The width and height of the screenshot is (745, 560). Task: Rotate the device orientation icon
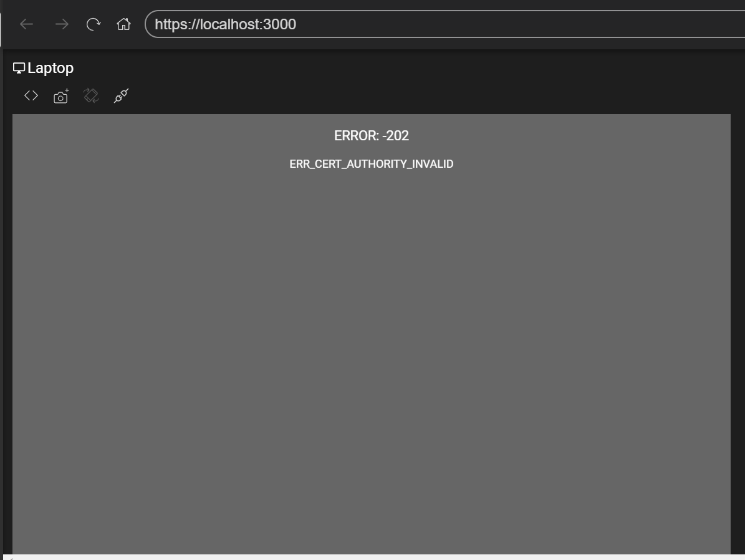click(x=91, y=95)
